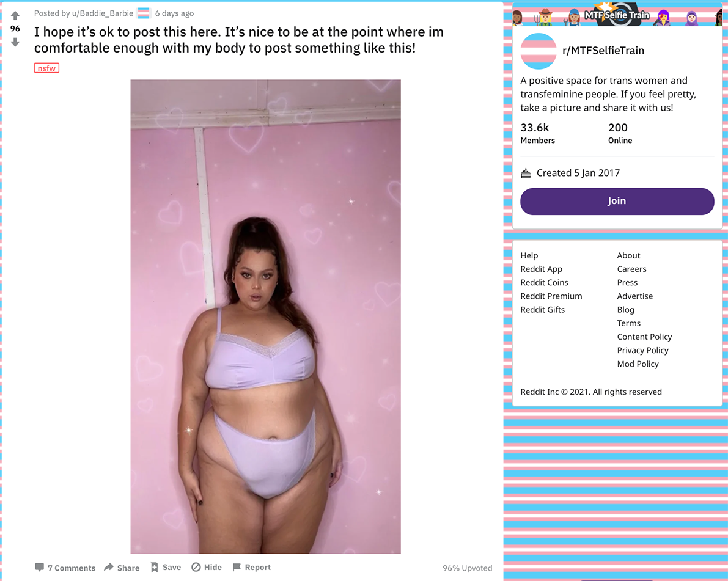Viewport: 728px width, 581px height.
Task: Open the Content Policy link
Action: (x=644, y=337)
